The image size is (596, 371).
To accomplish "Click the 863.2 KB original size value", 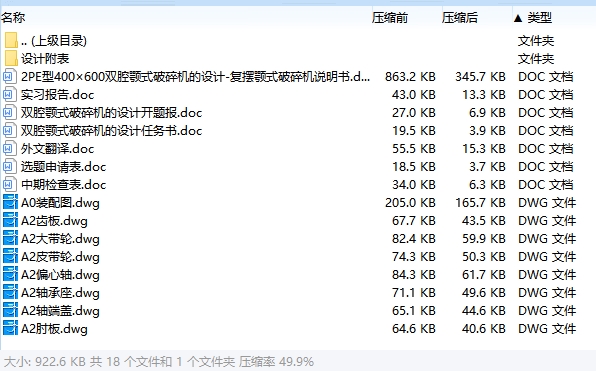I will point(410,77).
